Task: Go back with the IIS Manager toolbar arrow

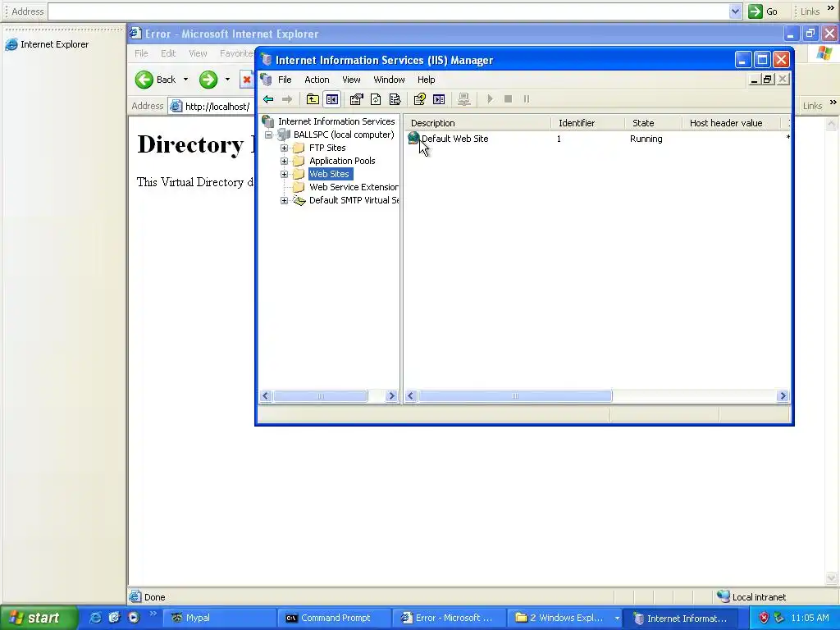Action: pos(268,99)
